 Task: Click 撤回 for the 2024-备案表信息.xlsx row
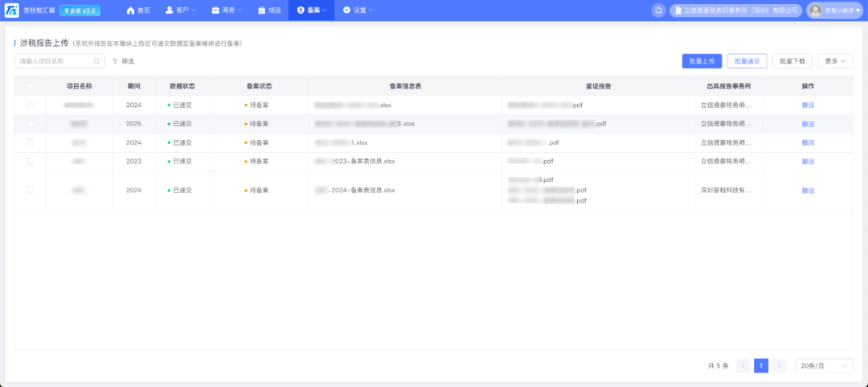[x=808, y=191]
